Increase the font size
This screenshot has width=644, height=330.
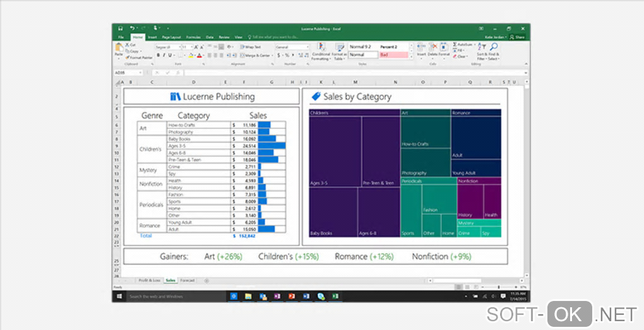point(196,47)
